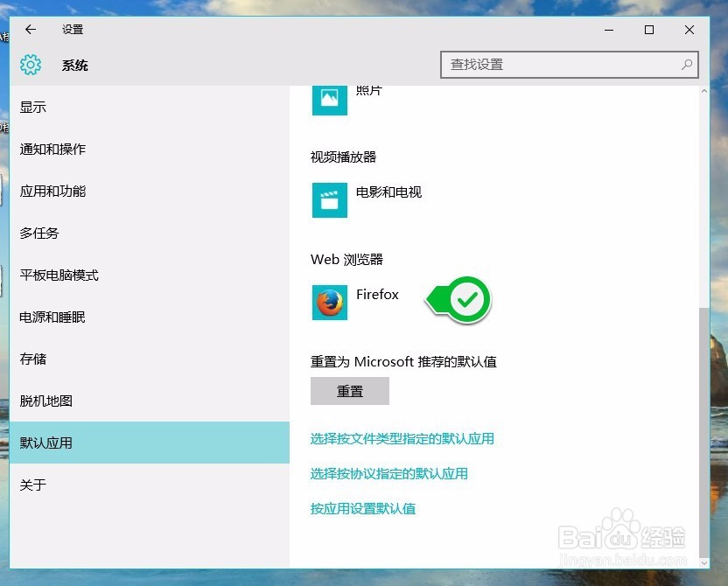Select 应用和功能 in the sidebar
This screenshot has width=728, height=586.
150,192
